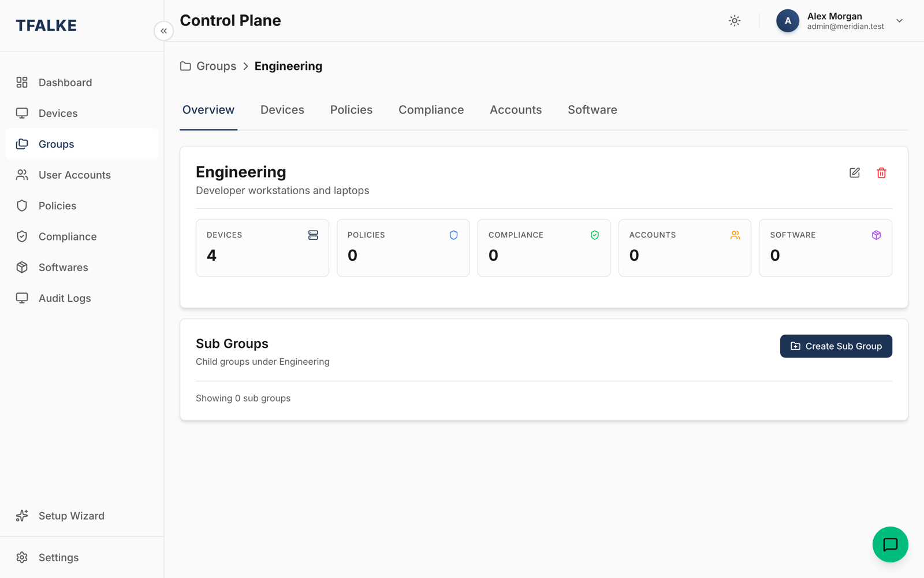Click the COMPLIANCE stat card
924x578 pixels.
544,247
